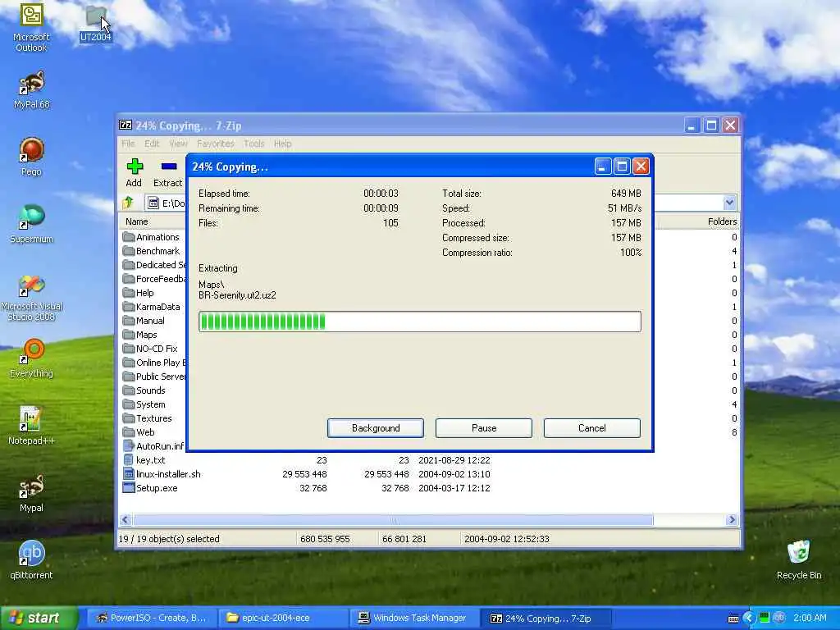Click the 2004-09-02 13:10 date cell
Viewport: 840px width, 630px height.
click(454, 473)
